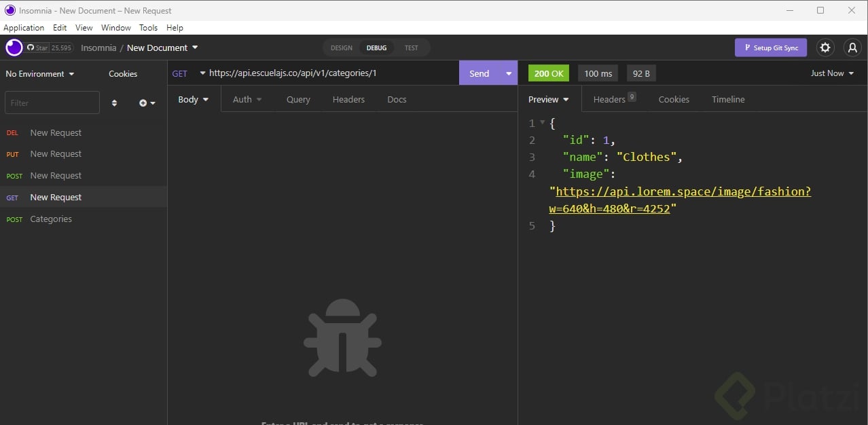Image resolution: width=868 pixels, height=425 pixels.
Task: Select the GET New Request item
Action: point(84,197)
